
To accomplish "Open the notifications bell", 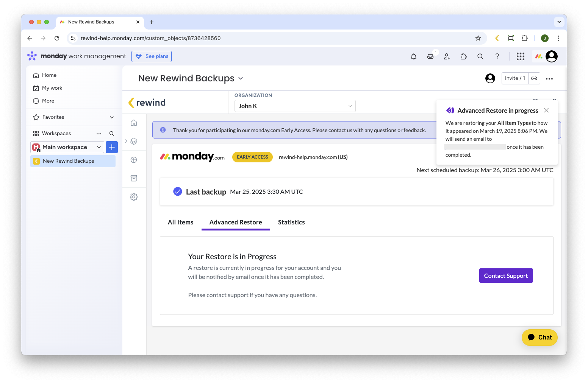I will pos(414,56).
